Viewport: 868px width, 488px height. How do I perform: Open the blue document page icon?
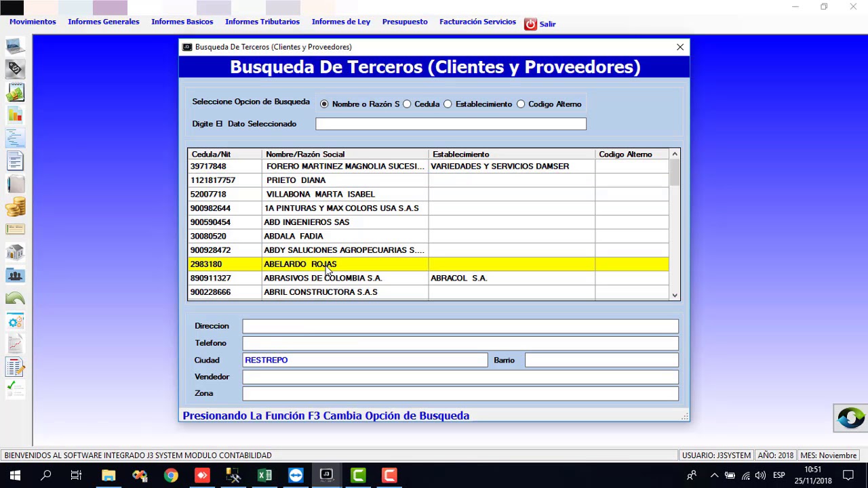pyautogui.click(x=15, y=161)
